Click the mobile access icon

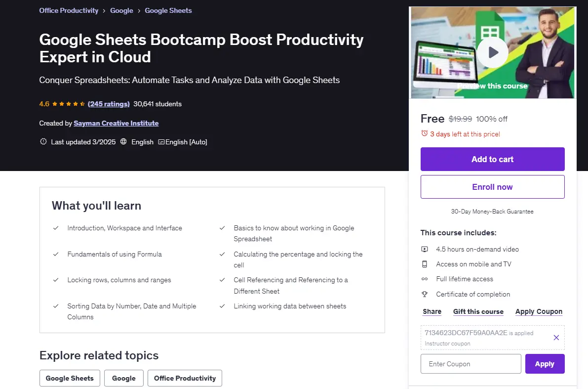[x=425, y=264]
